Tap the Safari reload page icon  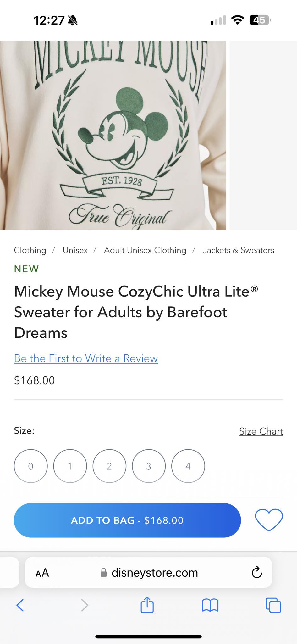tap(256, 572)
